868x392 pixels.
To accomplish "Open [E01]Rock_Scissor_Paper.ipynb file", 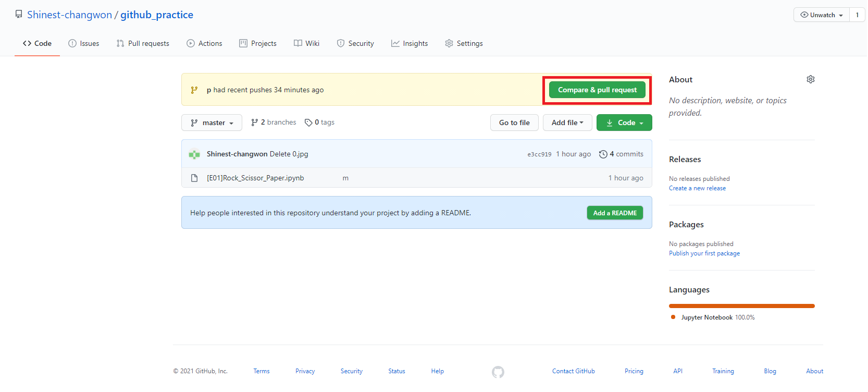I will point(255,178).
